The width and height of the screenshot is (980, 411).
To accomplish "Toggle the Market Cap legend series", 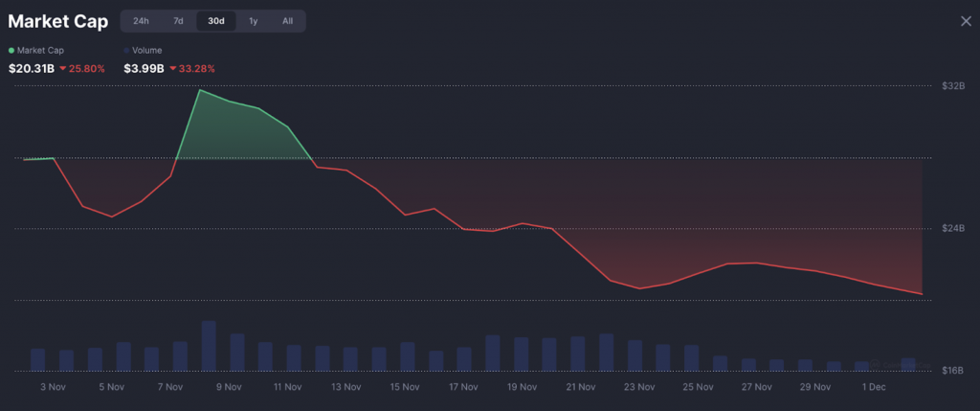I will click(x=36, y=50).
